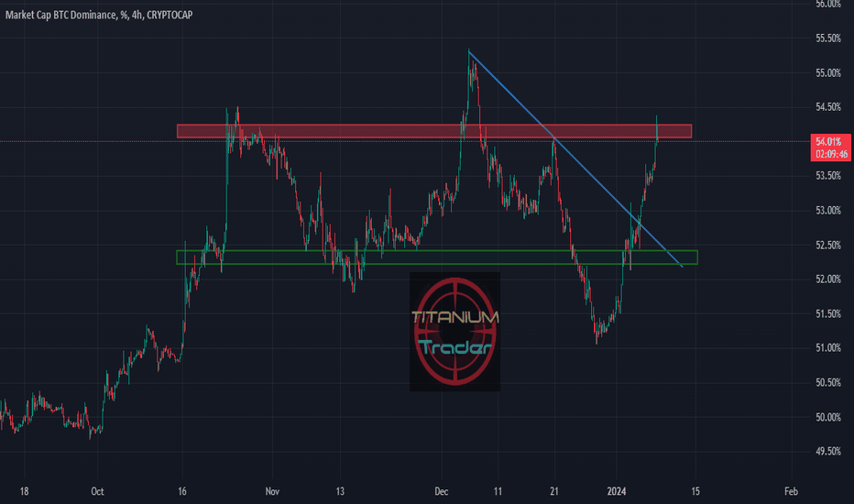The width and height of the screenshot is (854, 504).
Task: Click the 13 date label on time axis
Action: (340, 491)
